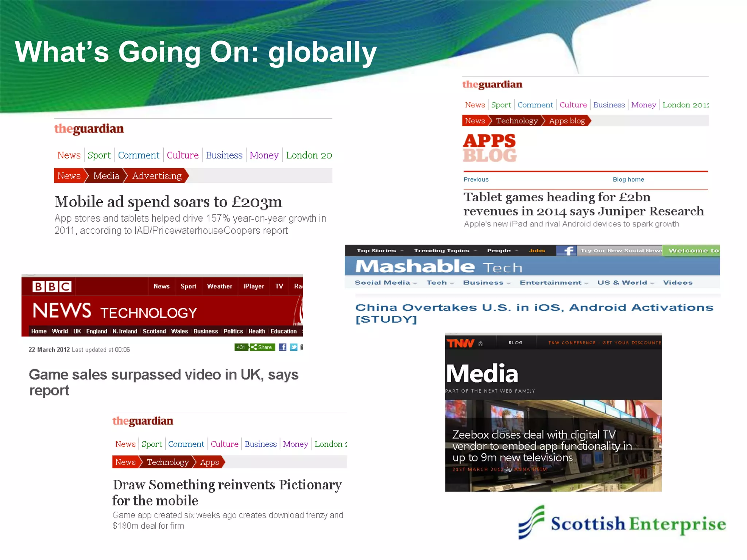Open Politics in BBC news sub-navigation
Screen dimensions: 747x560
tap(233, 331)
